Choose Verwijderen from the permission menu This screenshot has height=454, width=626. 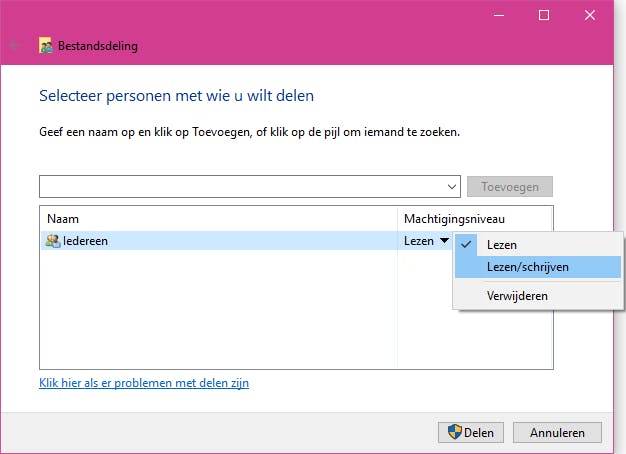[x=517, y=295]
